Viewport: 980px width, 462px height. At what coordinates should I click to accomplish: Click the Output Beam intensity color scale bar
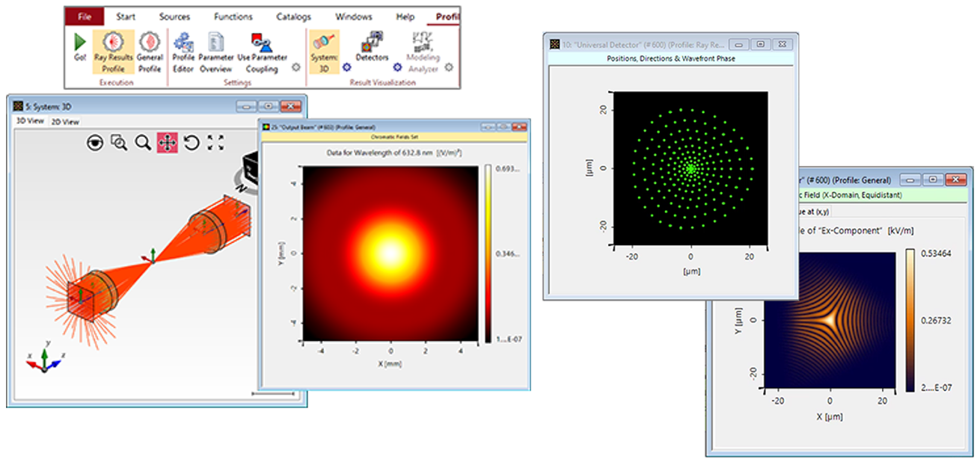[489, 253]
